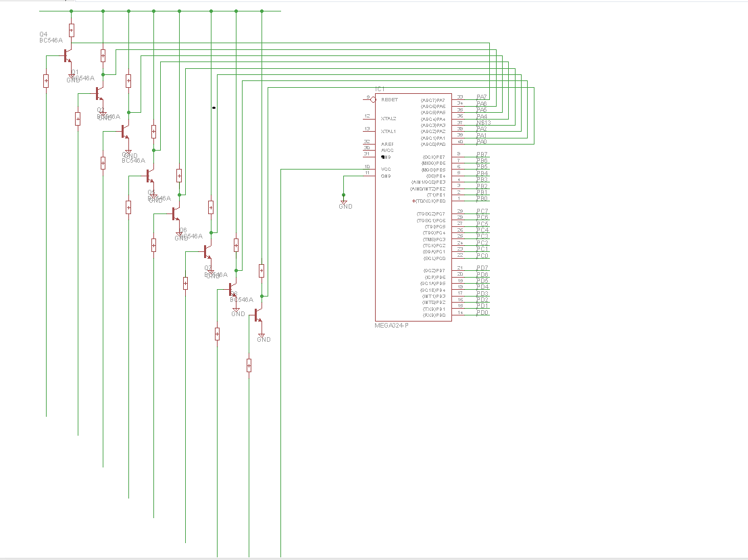Click the VCC pin label on IC1
Viewport: 748px width, 560px height.
pos(386,170)
